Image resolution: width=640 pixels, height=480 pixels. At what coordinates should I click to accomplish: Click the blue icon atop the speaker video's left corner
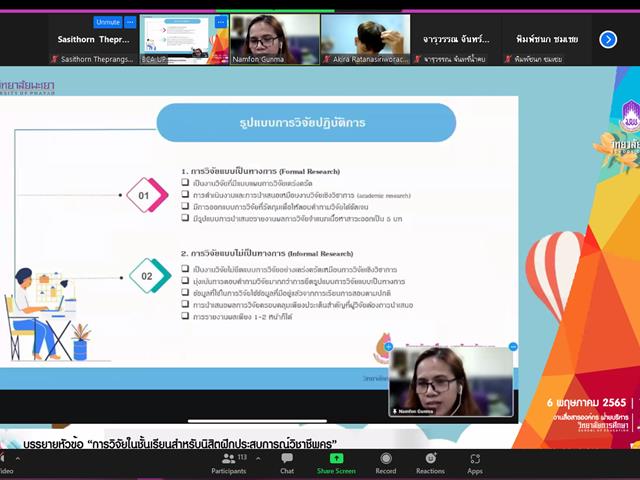tap(389, 347)
